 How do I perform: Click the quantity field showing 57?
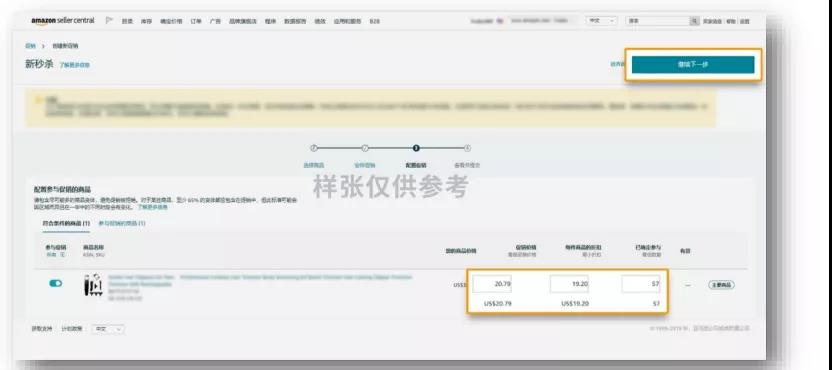(x=641, y=284)
